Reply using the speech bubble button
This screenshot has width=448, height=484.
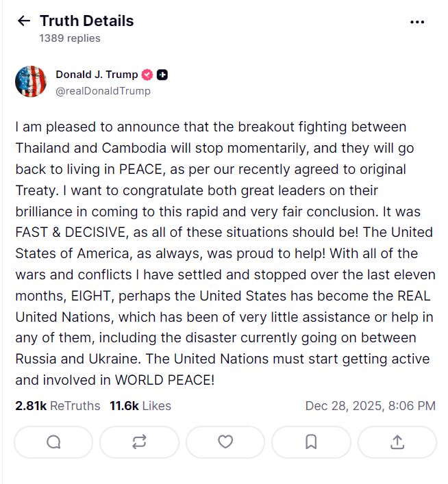53,442
